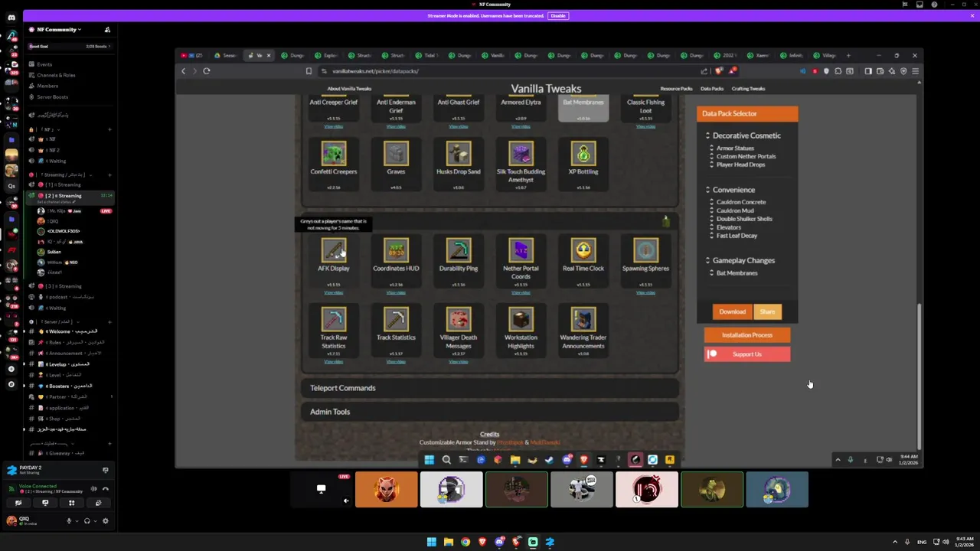
Task: Select the AFK Display pack icon
Action: pyautogui.click(x=334, y=250)
